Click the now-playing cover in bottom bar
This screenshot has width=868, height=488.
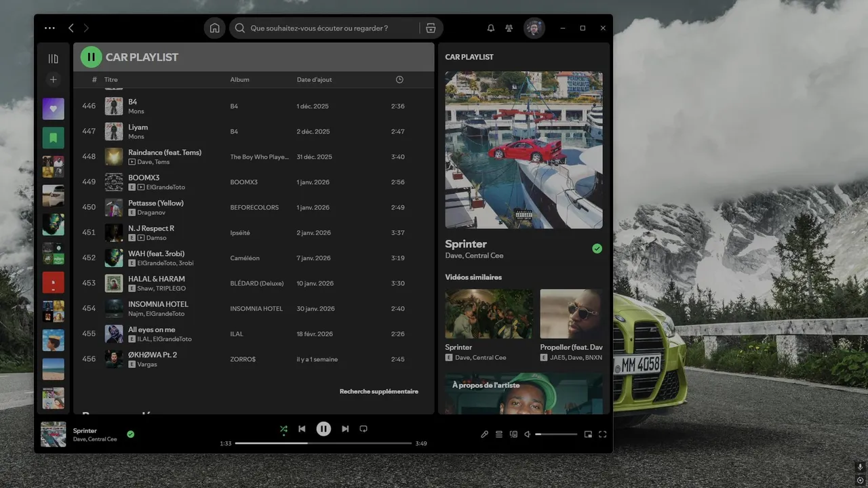pos(54,434)
